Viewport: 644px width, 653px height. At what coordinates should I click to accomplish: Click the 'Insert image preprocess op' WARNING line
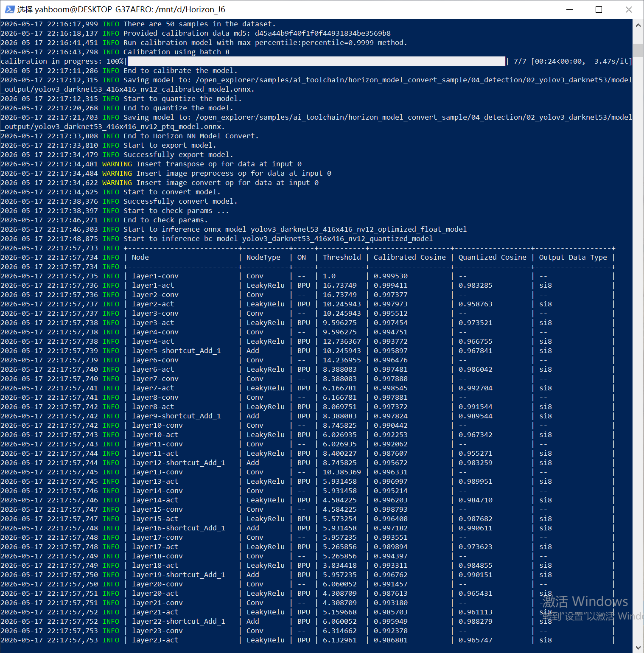(166, 173)
